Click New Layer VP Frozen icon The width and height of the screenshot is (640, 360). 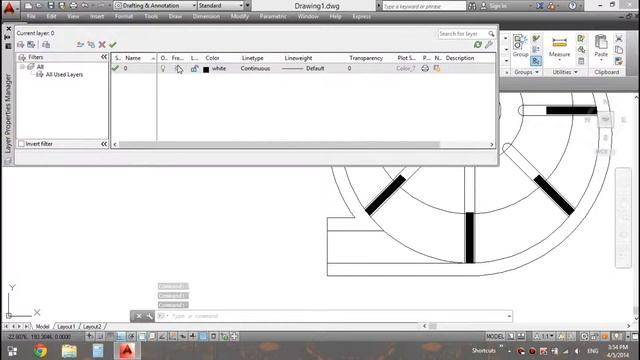click(91, 45)
